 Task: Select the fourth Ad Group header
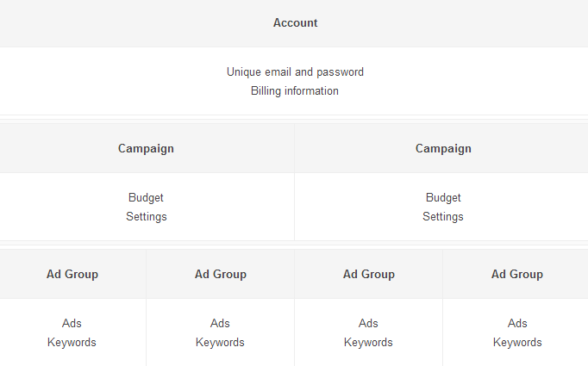pos(517,275)
